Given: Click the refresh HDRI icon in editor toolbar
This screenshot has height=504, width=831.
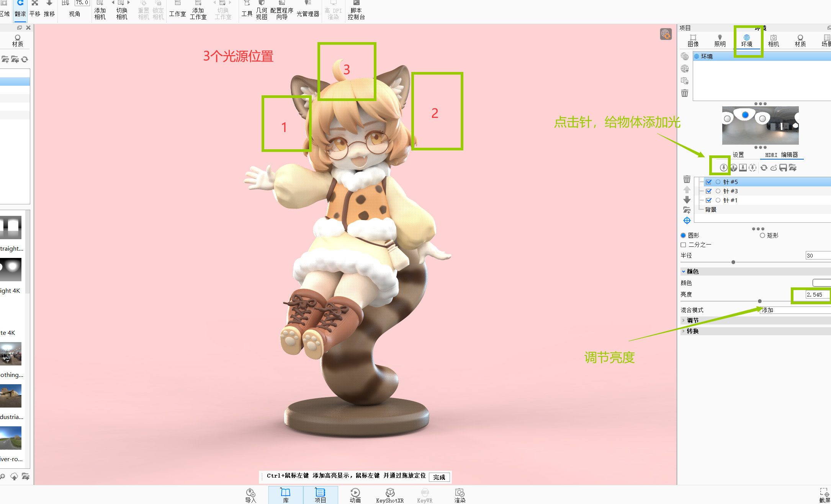Looking at the screenshot, I should [x=764, y=168].
